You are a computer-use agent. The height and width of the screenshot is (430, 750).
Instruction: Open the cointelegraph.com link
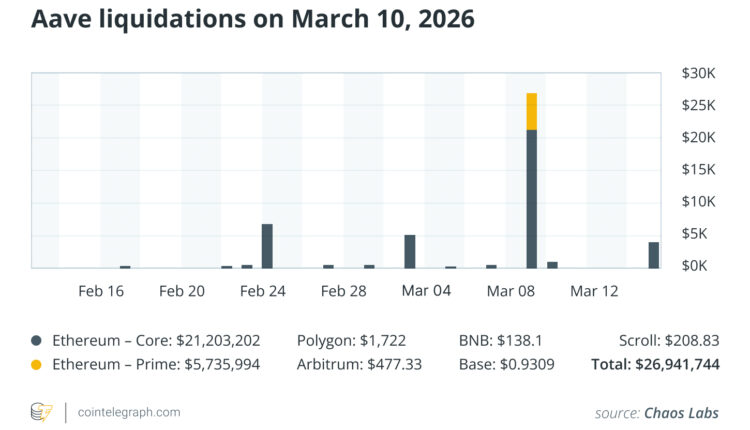coord(126,412)
